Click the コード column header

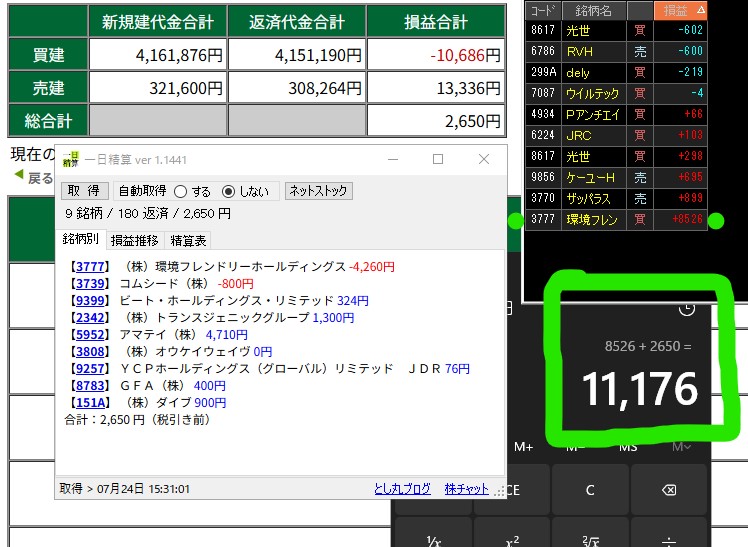click(x=543, y=10)
